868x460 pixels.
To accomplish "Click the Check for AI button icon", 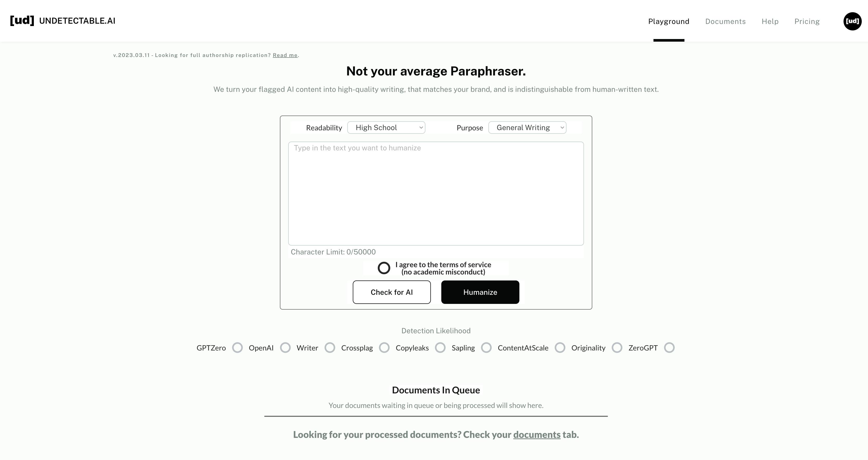I will [x=392, y=292].
